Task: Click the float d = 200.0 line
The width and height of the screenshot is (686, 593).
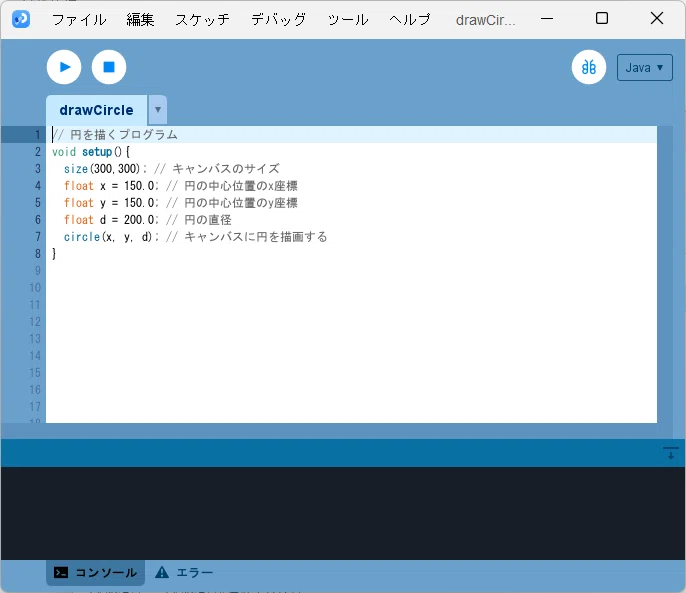Action: (148, 220)
